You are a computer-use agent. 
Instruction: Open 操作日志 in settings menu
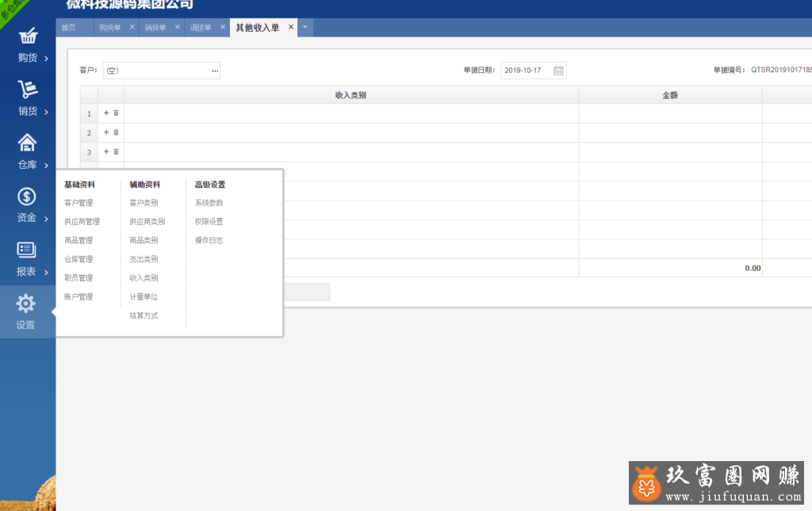209,240
